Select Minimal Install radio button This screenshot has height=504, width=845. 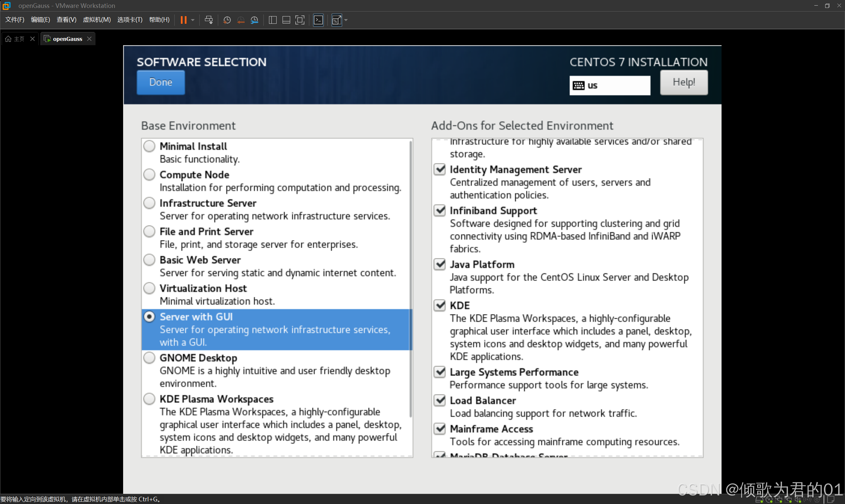click(149, 146)
